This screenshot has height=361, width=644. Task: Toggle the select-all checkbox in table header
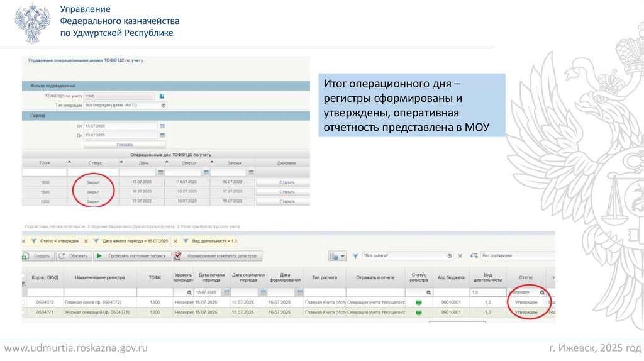pyautogui.click(x=23, y=275)
